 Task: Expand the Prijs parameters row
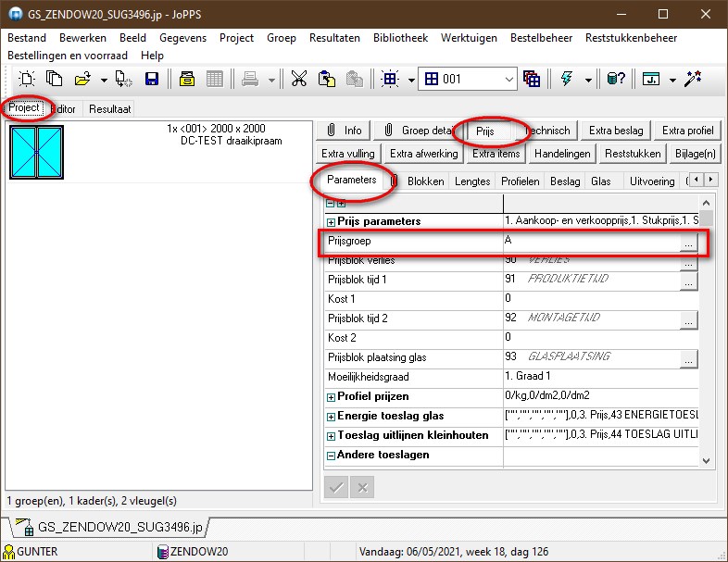[331, 222]
